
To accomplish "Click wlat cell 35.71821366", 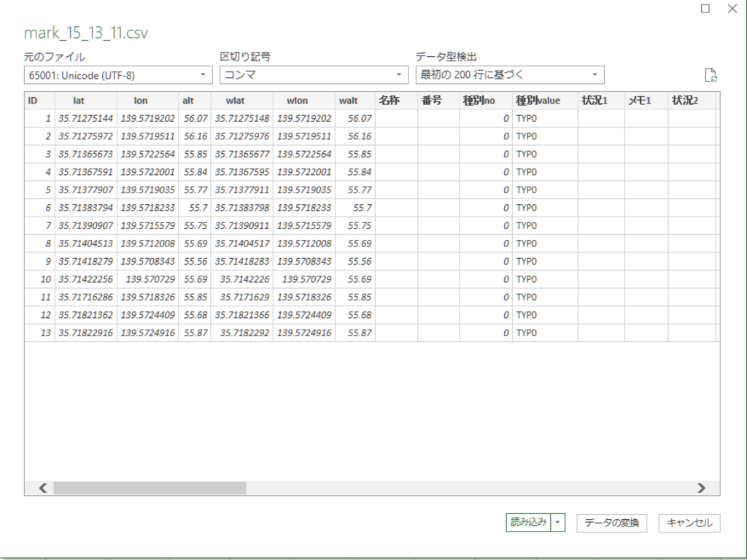I will (x=242, y=315).
